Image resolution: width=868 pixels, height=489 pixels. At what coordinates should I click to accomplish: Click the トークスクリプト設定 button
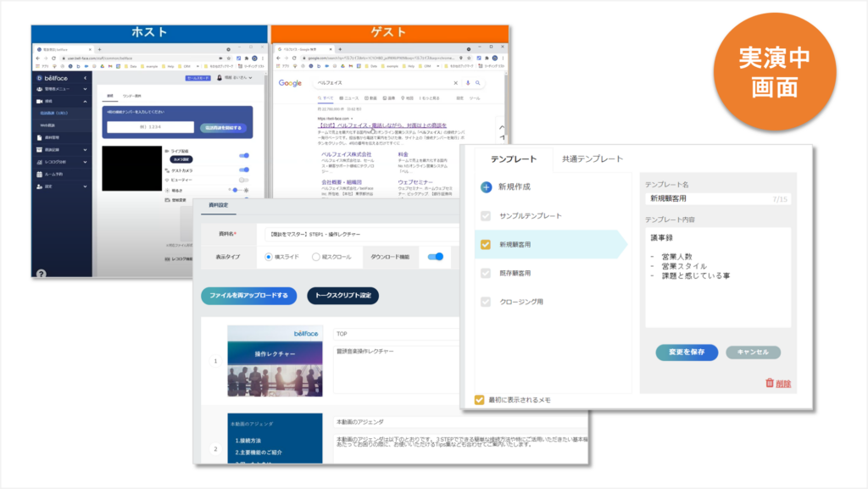point(342,295)
